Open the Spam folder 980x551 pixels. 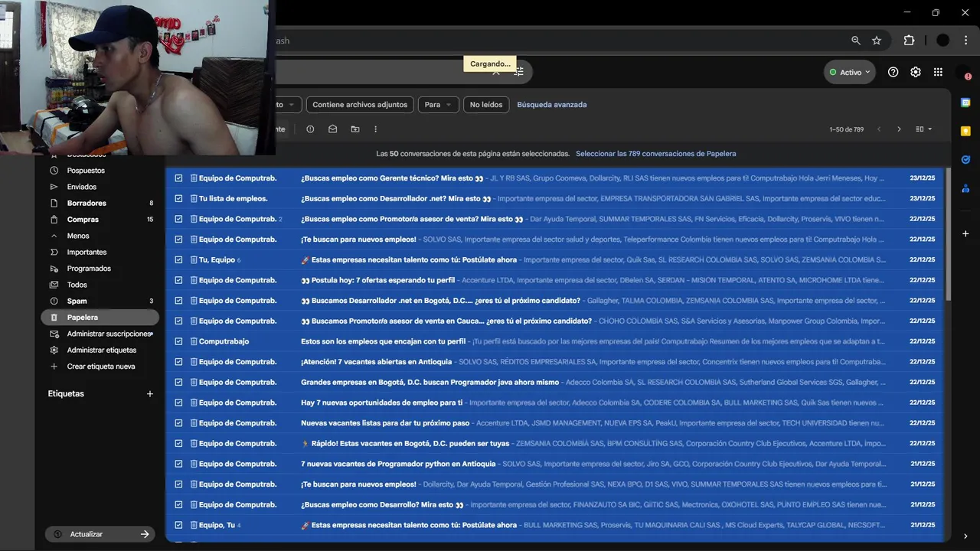tap(77, 301)
